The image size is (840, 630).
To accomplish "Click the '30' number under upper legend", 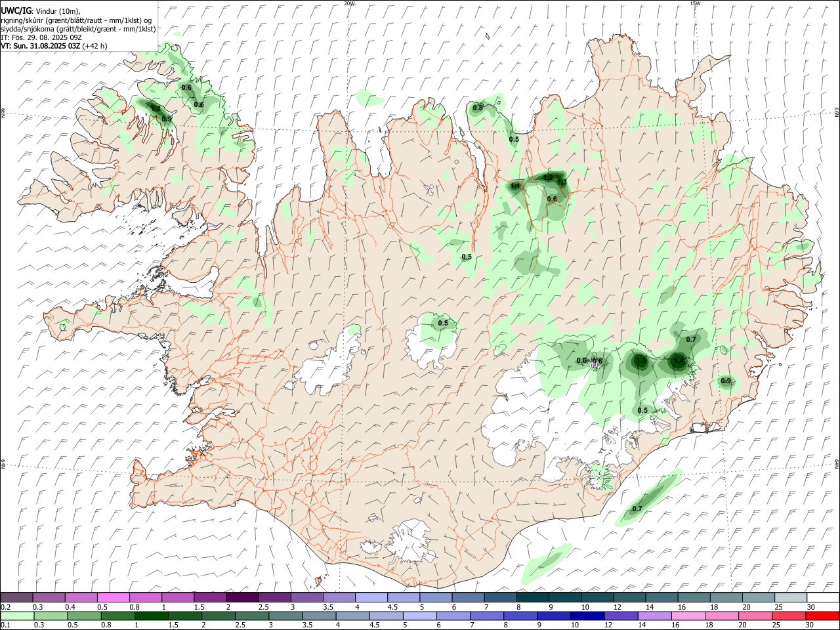I will (811, 607).
